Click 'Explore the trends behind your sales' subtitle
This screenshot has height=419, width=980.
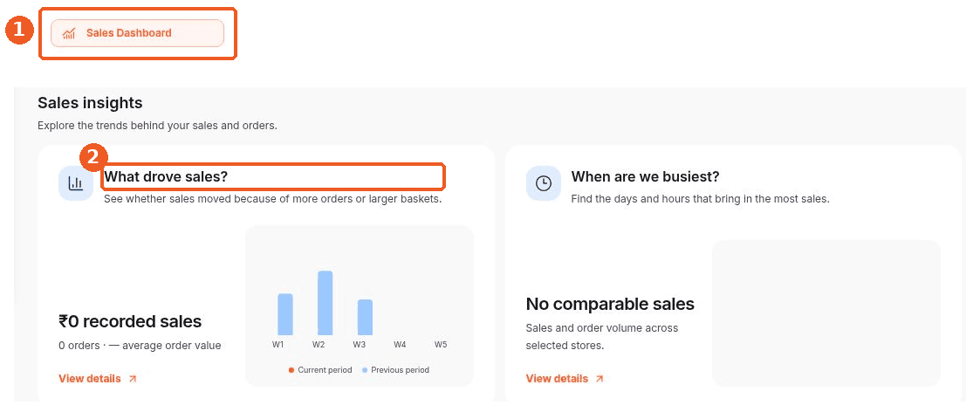click(157, 125)
